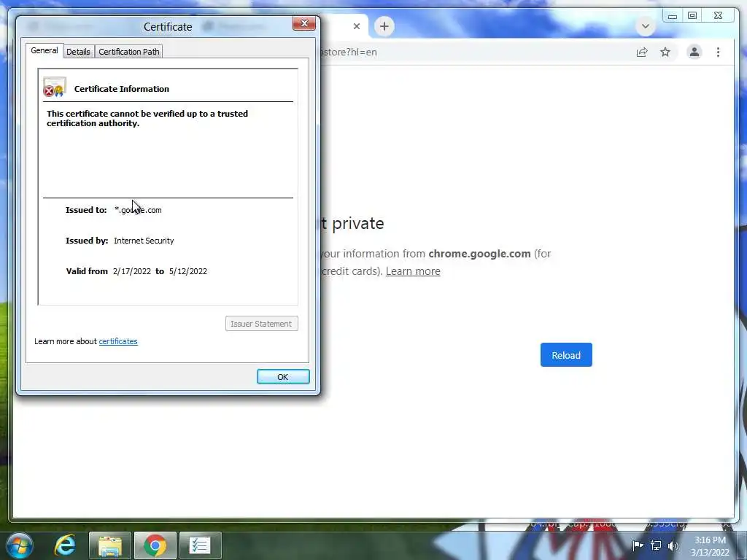Minimize the Chrome window
Screen dimensions: 747x560
[672, 16]
